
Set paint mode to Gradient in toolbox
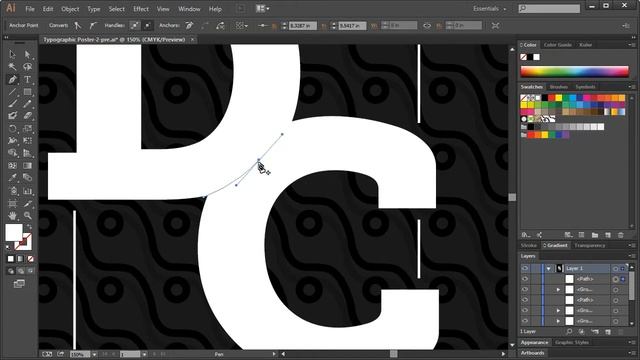[x=20, y=259]
